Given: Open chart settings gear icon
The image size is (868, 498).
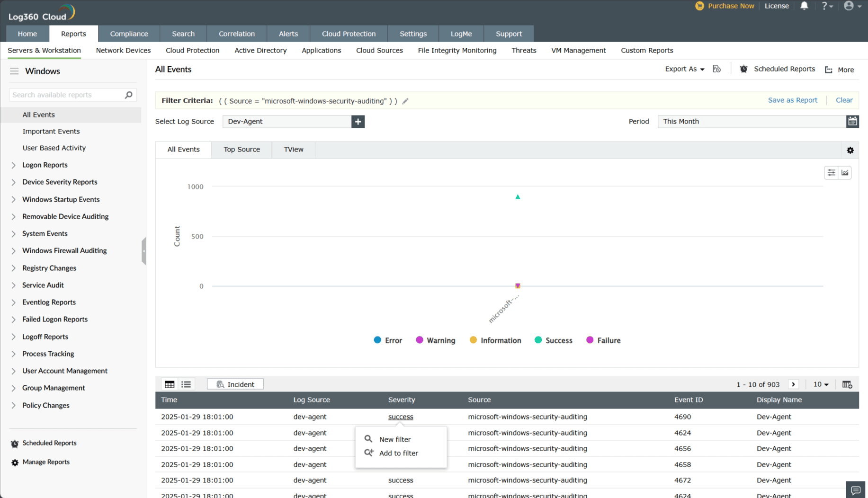Looking at the screenshot, I should 850,150.
